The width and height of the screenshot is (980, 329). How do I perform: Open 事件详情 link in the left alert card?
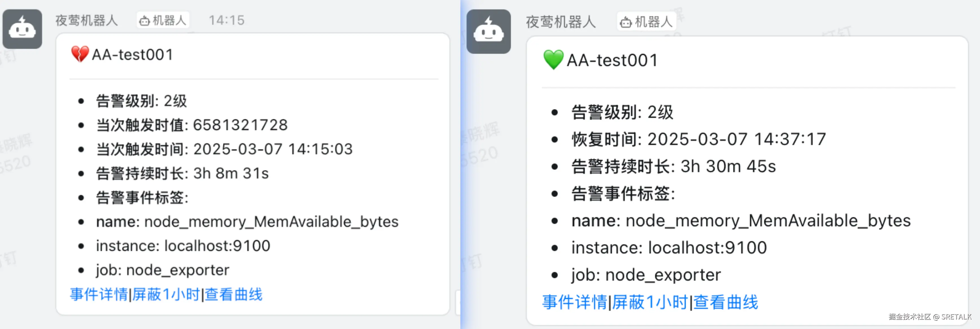[x=99, y=294]
